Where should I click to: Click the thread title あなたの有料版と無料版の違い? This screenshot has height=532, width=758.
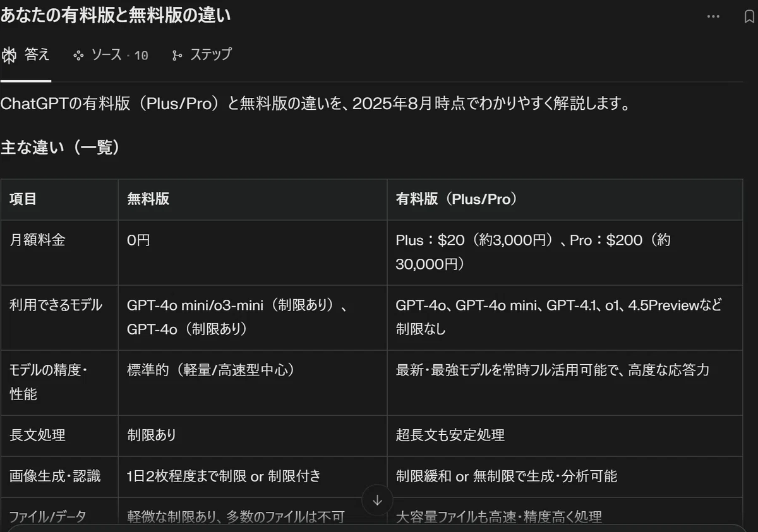(x=116, y=16)
